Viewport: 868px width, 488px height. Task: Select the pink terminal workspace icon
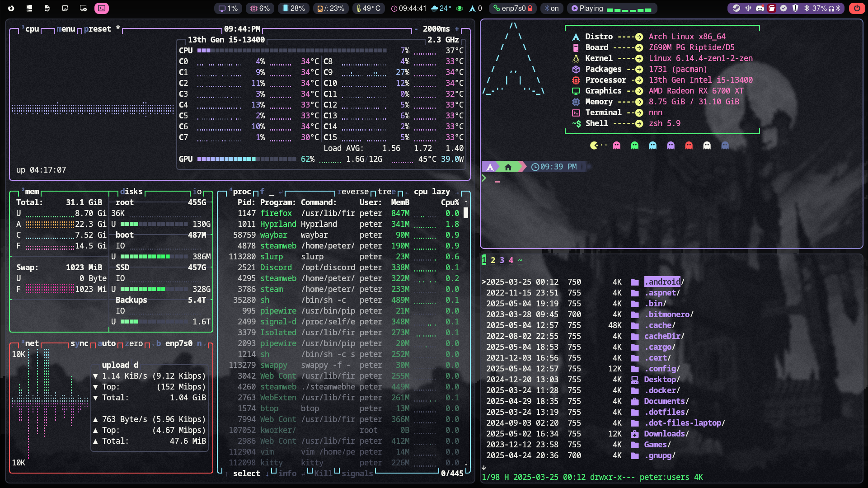(x=102, y=8)
